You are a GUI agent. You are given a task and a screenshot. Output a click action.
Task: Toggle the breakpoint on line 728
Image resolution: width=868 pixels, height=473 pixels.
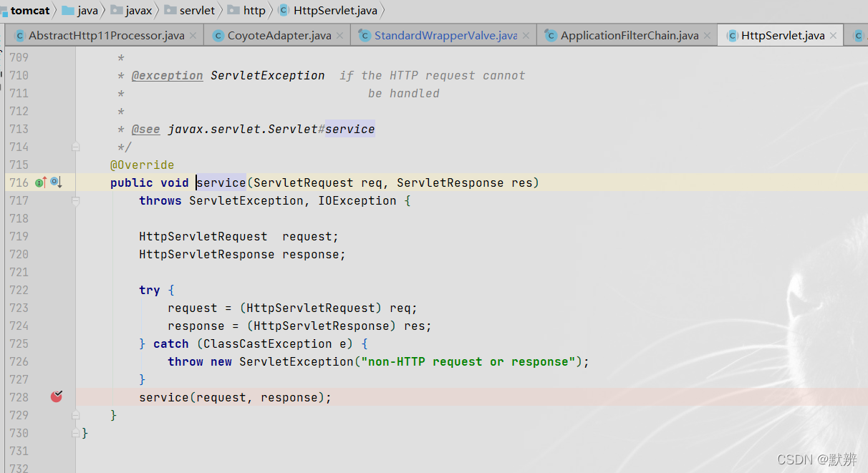click(x=57, y=396)
